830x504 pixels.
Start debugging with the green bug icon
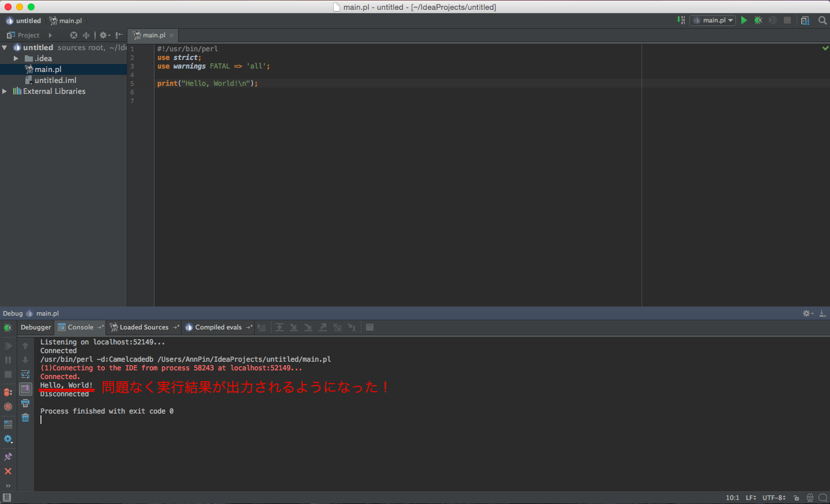tap(759, 20)
